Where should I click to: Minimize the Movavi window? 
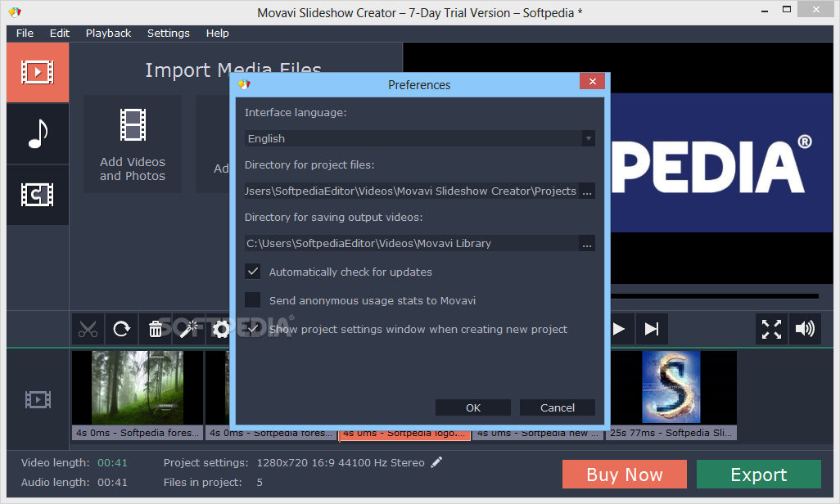[x=765, y=10]
